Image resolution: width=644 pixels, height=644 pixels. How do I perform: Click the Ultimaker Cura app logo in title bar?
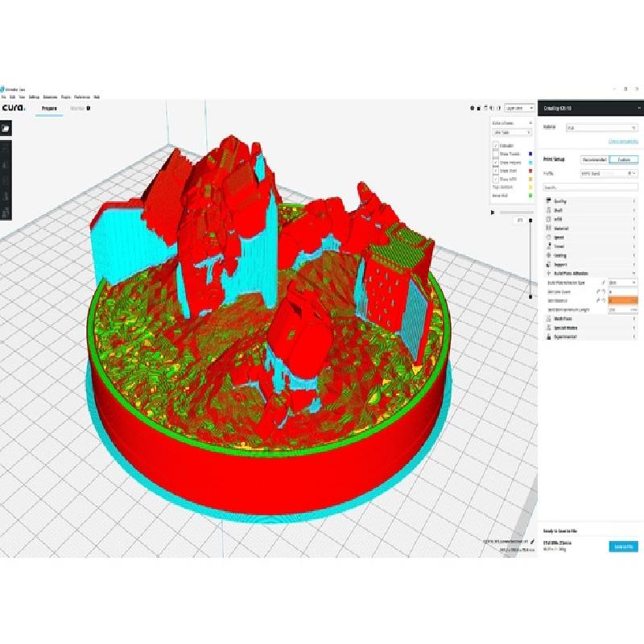click(2, 89)
